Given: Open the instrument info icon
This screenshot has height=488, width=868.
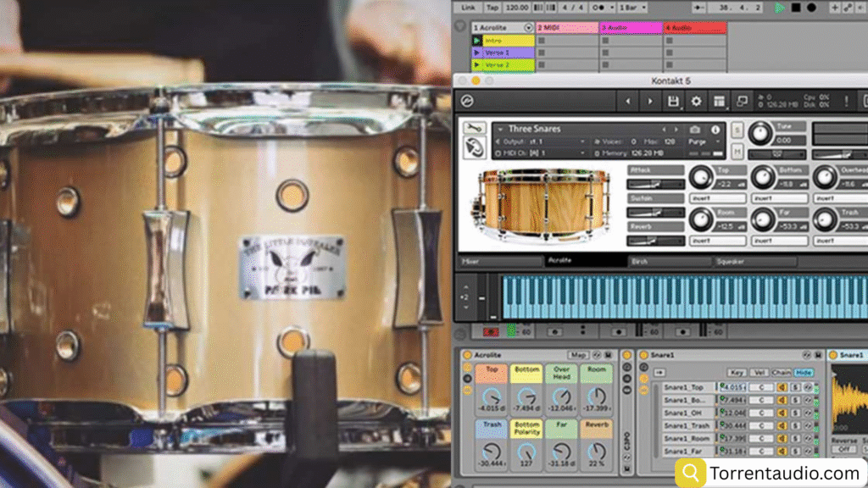Looking at the screenshot, I should click(x=715, y=130).
